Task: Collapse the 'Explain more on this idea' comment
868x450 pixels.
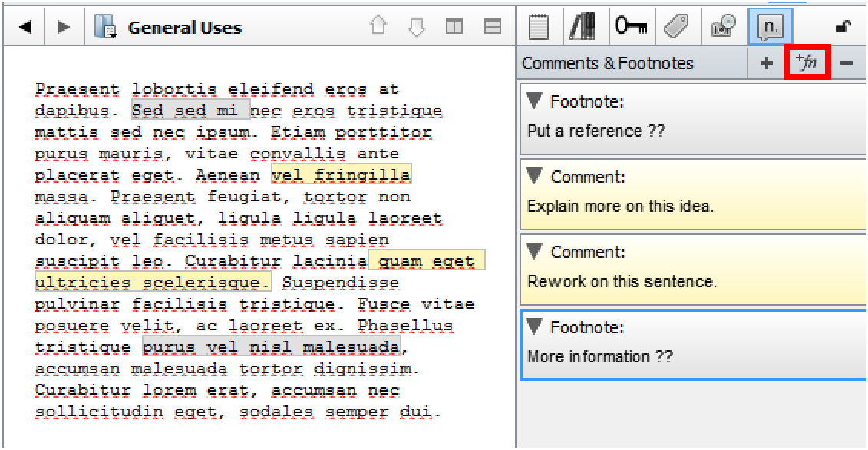Action: point(534,177)
